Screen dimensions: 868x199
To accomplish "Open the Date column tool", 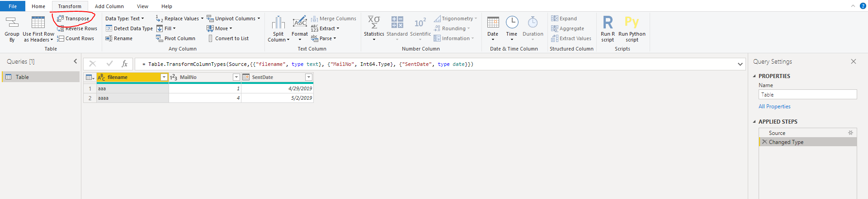I will click(x=493, y=29).
